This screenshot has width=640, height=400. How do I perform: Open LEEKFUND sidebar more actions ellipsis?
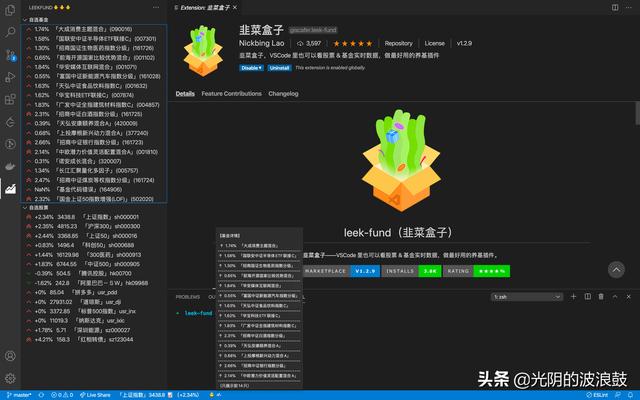[x=156, y=7]
